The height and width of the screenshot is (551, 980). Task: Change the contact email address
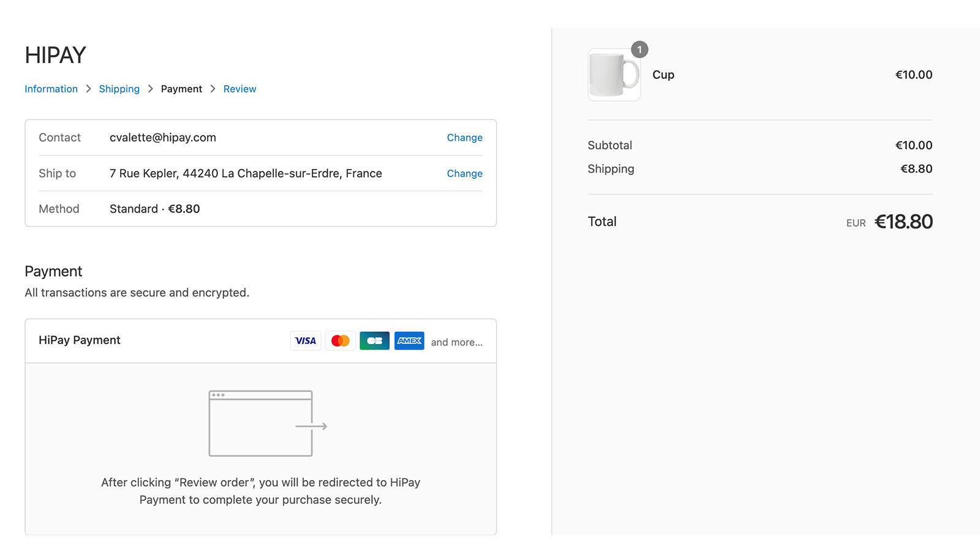pos(464,138)
